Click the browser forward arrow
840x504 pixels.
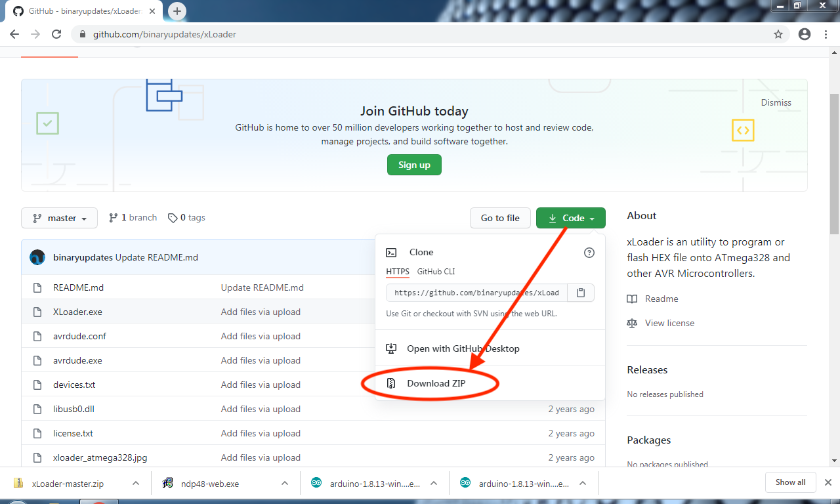coord(35,34)
